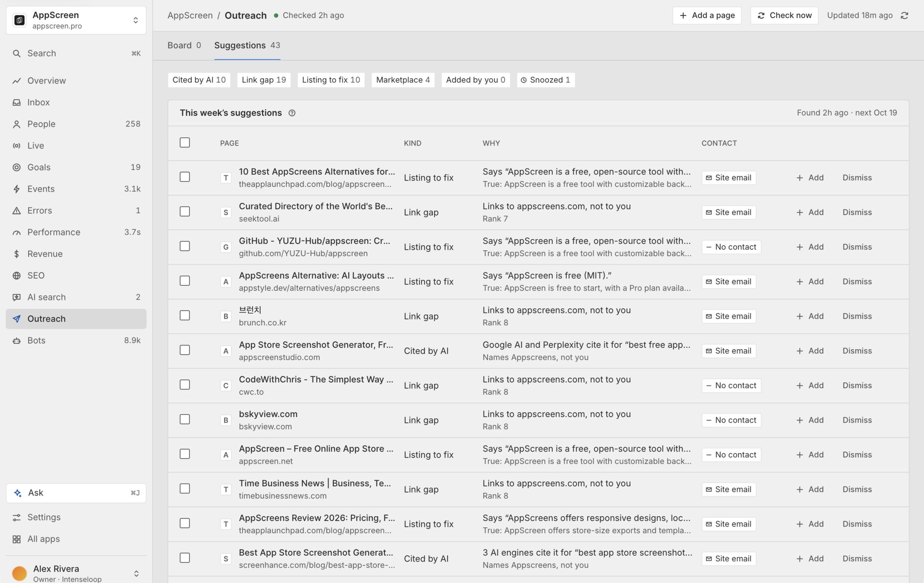Click the AppScreen logo icon in workspace switcher
The image size is (924, 583).
pos(19,20)
